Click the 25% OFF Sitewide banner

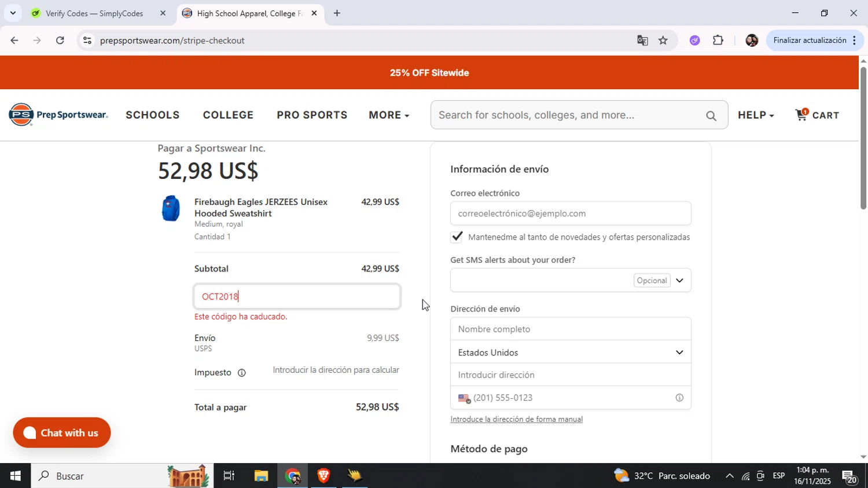click(429, 73)
